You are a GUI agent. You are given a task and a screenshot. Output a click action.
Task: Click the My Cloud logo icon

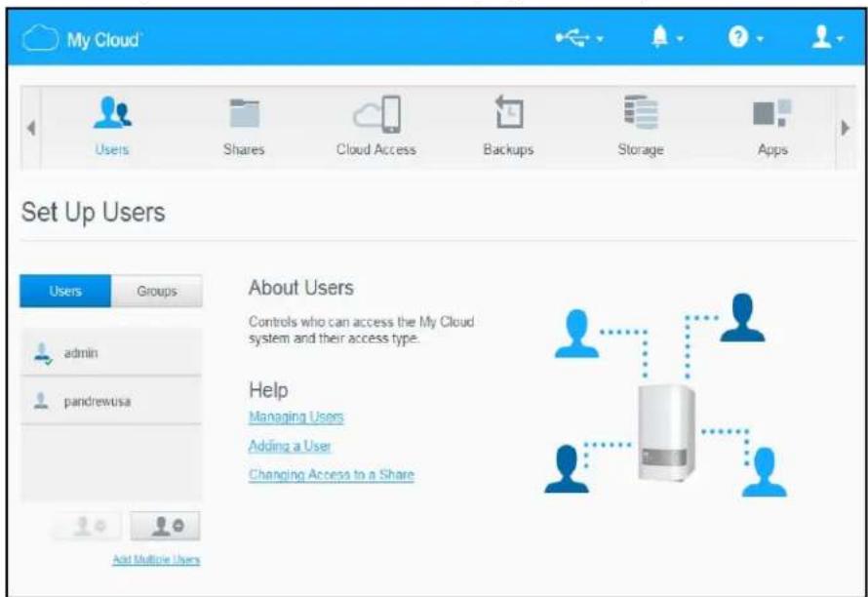[40, 38]
